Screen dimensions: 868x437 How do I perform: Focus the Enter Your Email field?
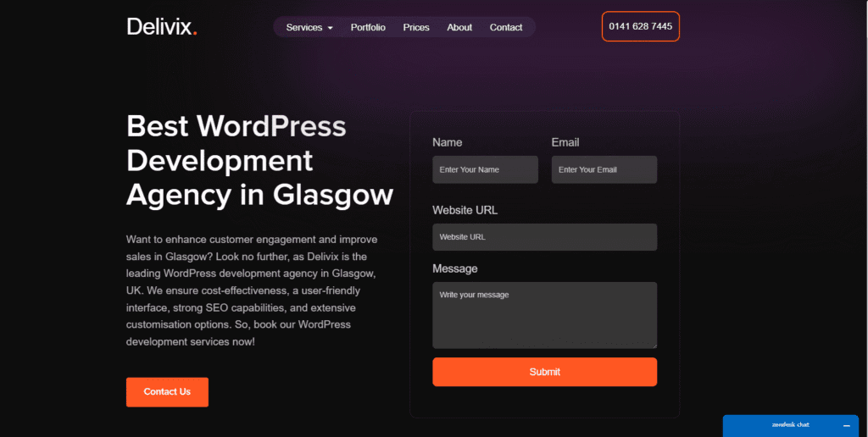click(604, 169)
